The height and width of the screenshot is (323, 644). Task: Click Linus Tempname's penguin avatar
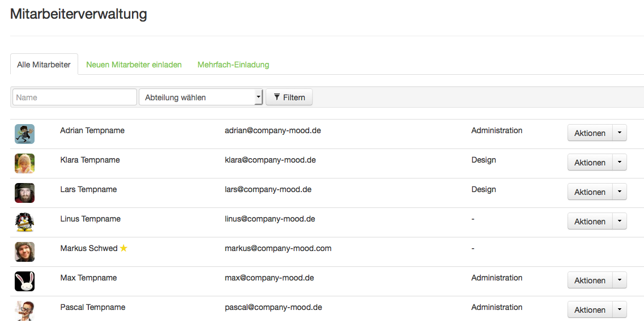[x=24, y=222]
